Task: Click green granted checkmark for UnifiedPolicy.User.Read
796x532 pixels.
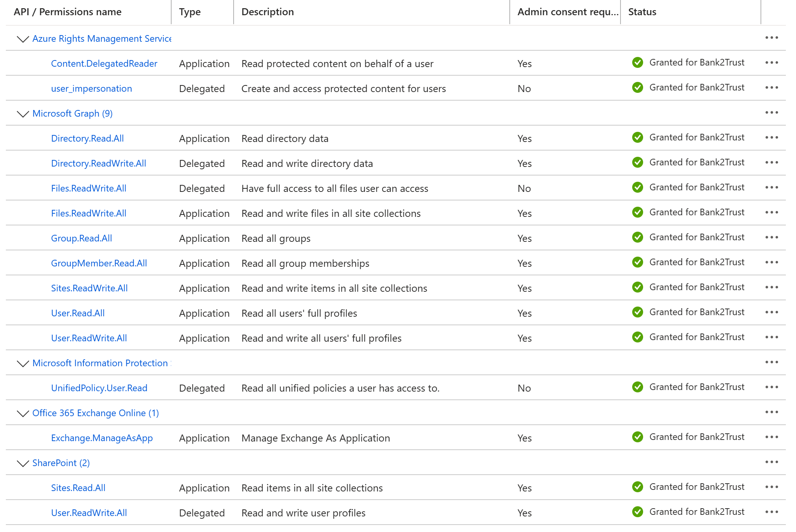Action: point(638,387)
